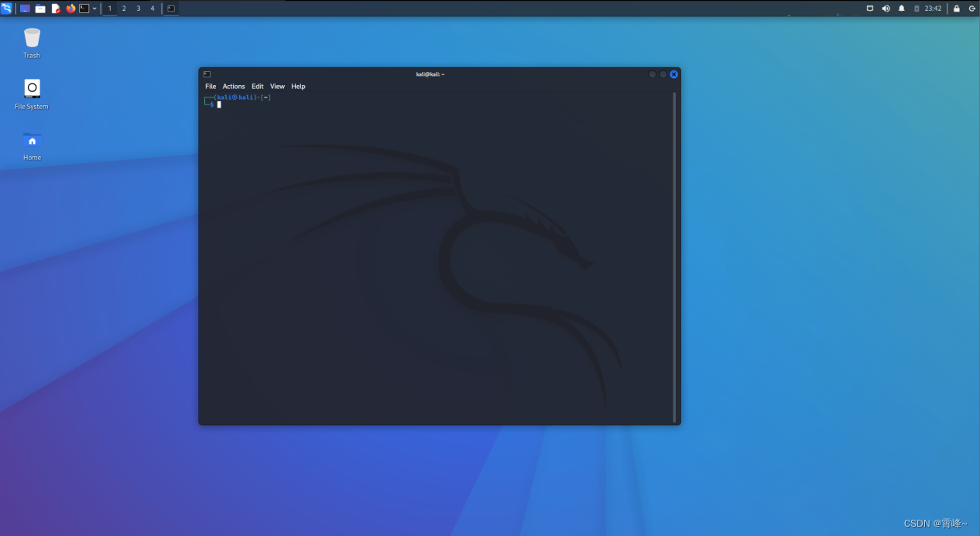This screenshot has width=980, height=536.
Task: Launch the text editor from panel
Action: (x=56, y=9)
